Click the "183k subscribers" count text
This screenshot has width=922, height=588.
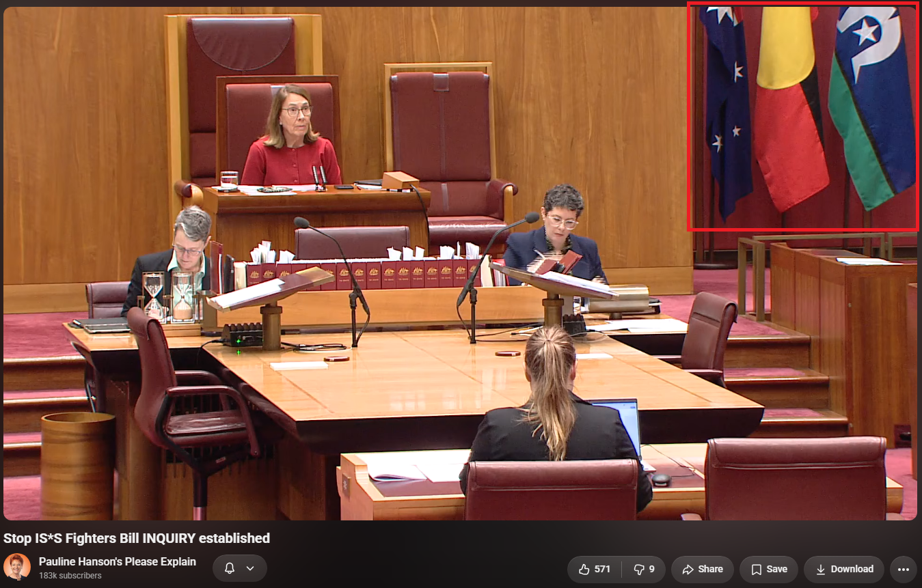[70, 576]
